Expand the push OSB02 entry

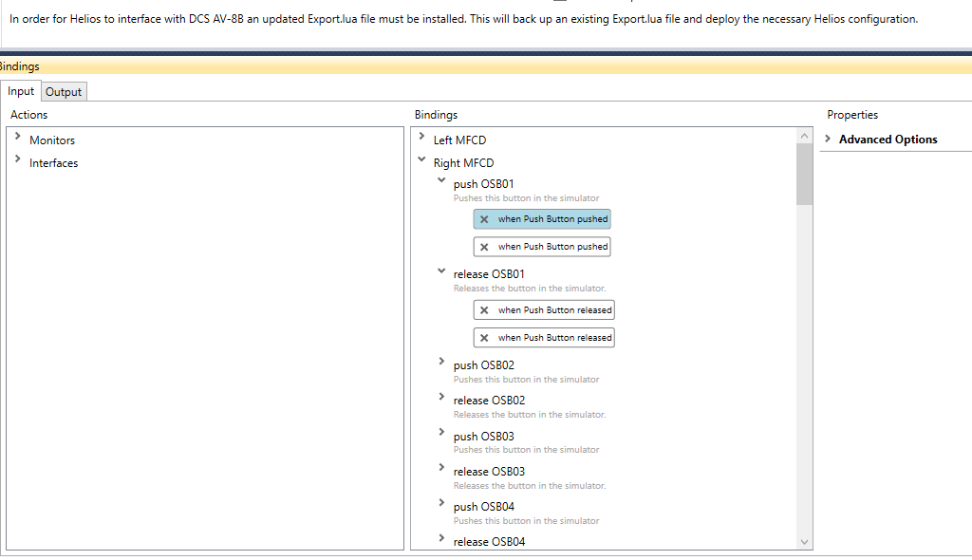click(x=441, y=361)
